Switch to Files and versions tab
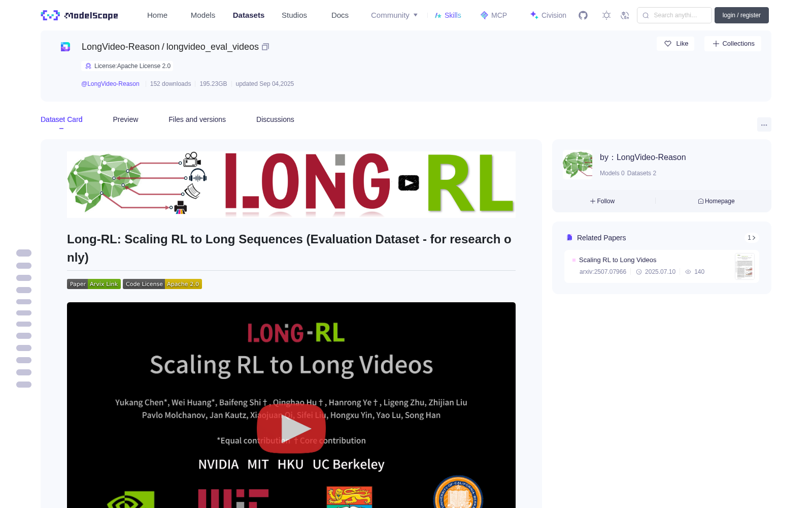Screen dimensions: 812x508 click(197, 119)
